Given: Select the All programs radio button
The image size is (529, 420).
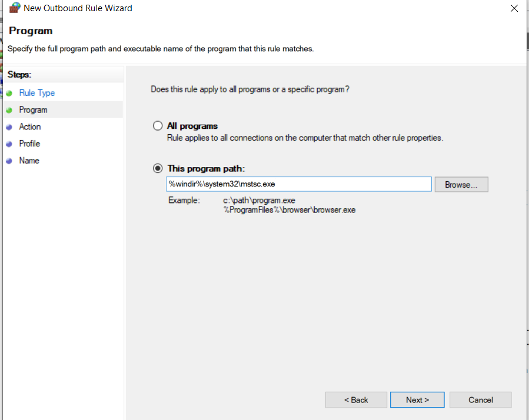Looking at the screenshot, I should coord(157,126).
